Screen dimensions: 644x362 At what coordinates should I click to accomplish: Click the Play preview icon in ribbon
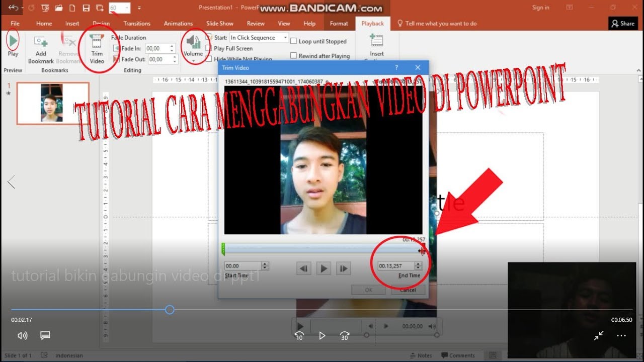pos(13,40)
